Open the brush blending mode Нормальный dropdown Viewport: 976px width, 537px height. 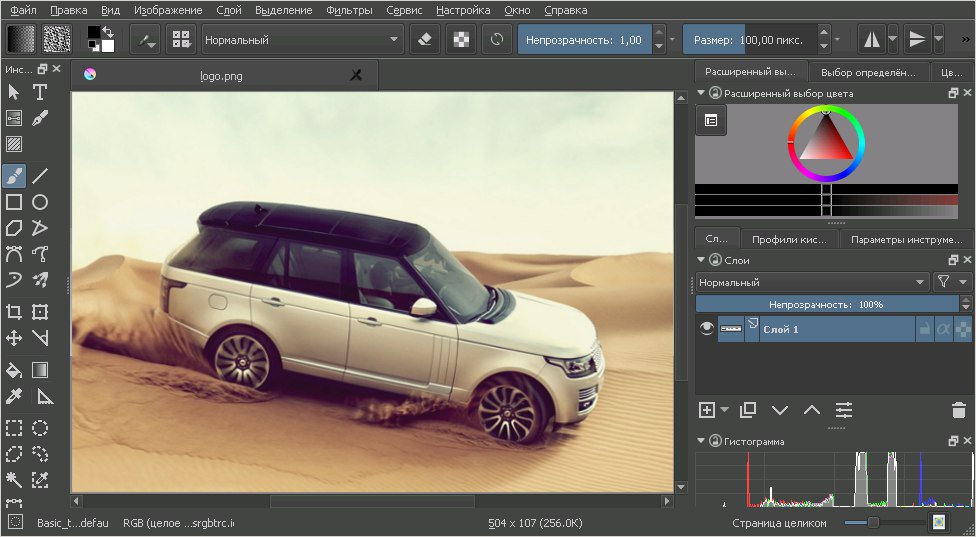(x=302, y=40)
